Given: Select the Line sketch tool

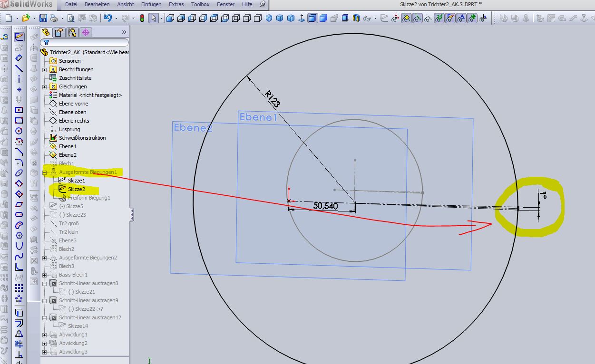Looking at the screenshot, I should coord(19,68).
